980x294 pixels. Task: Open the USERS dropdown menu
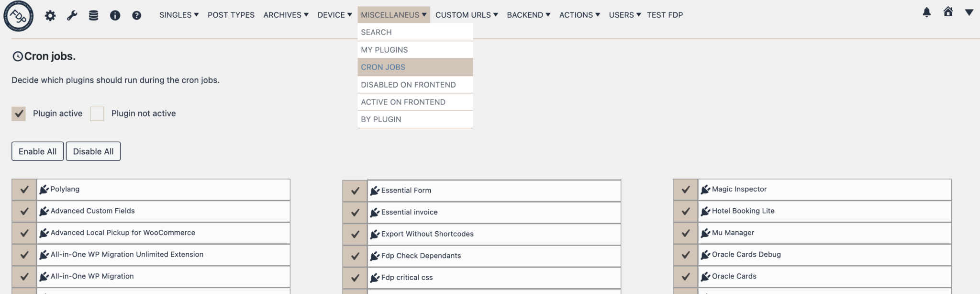[x=624, y=15]
